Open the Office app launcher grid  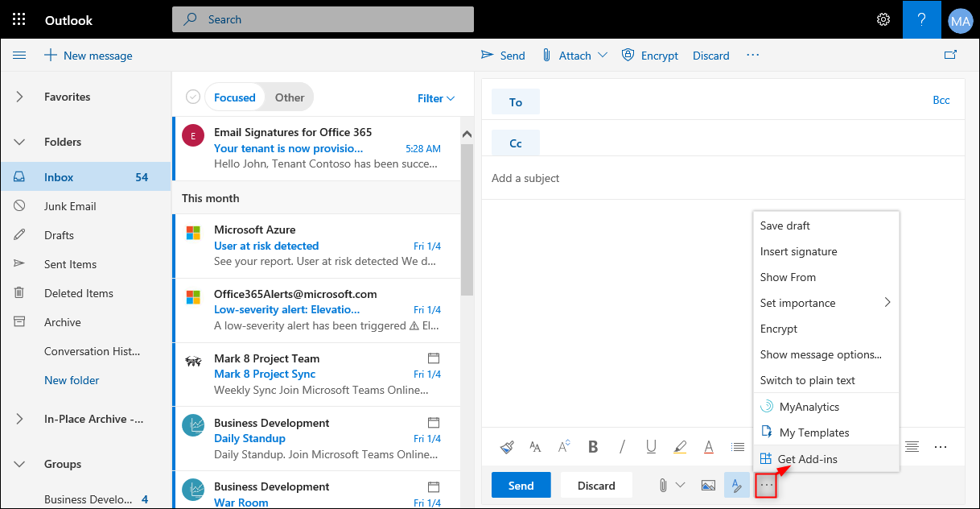(19, 19)
